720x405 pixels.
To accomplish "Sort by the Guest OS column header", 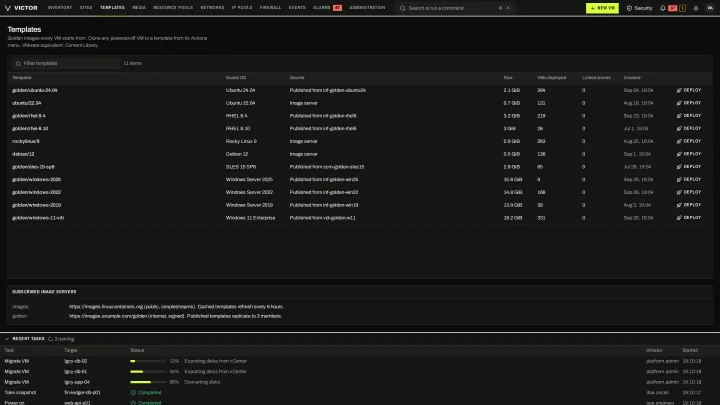I will coord(236,78).
